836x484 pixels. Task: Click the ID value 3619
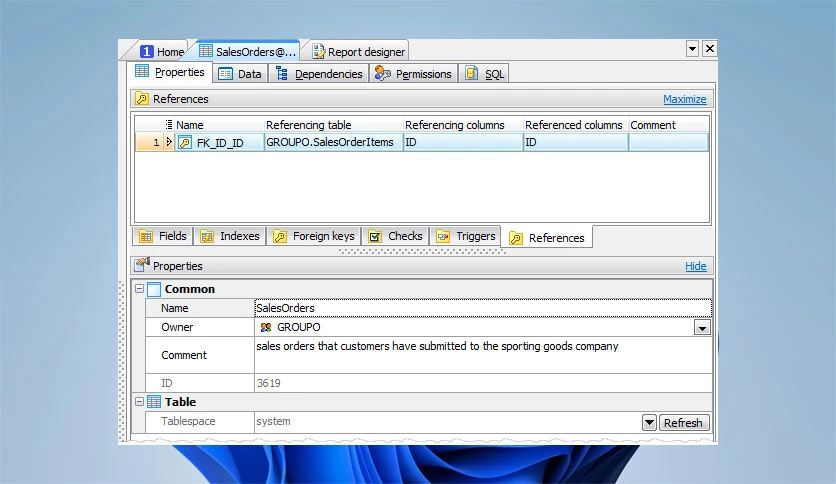(268, 383)
